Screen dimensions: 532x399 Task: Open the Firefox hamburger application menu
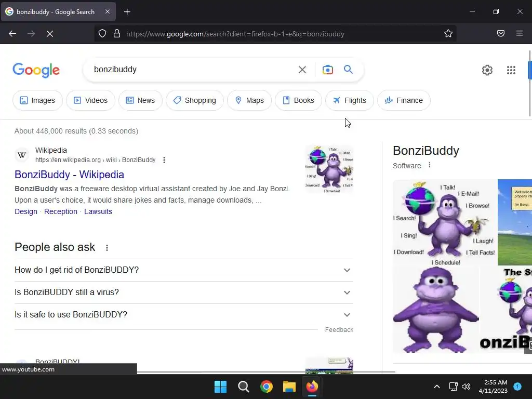[x=520, y=33]
